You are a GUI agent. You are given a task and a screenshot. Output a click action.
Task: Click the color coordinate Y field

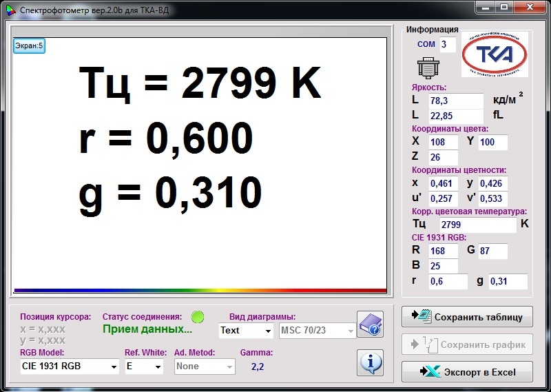tap(492, 143)
